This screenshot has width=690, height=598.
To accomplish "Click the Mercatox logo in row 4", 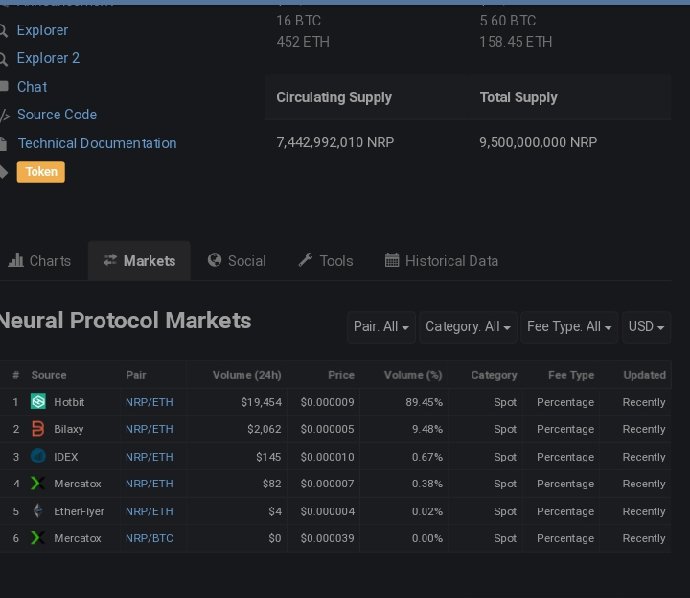I will tap(38, 483).
